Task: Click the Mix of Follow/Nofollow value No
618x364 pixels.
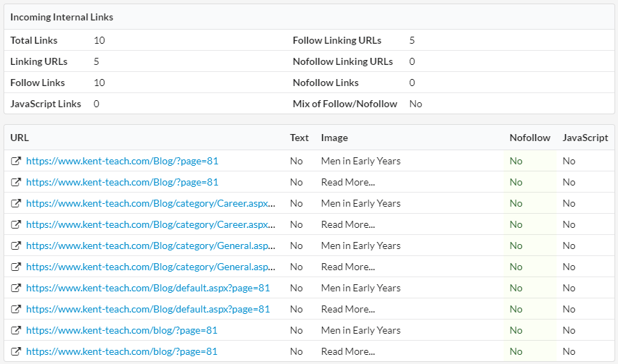Action: pos(415,104)
